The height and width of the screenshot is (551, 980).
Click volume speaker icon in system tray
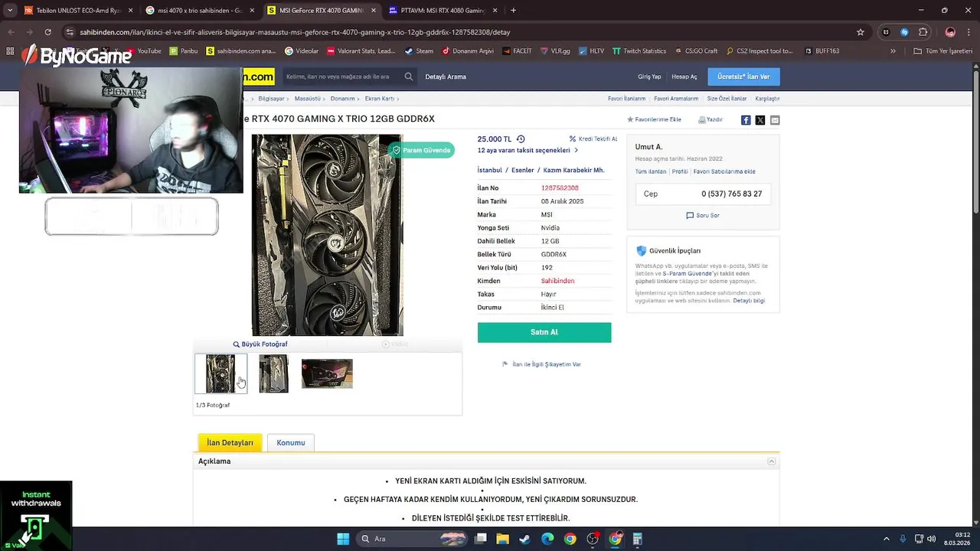(932, 539)
